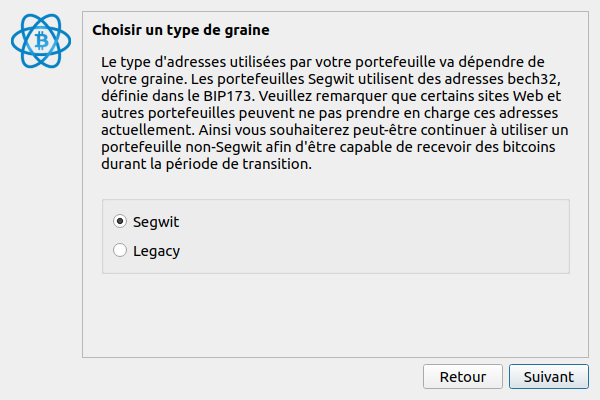
Task: Click the "Legacy" option label text
Action: 156,251
